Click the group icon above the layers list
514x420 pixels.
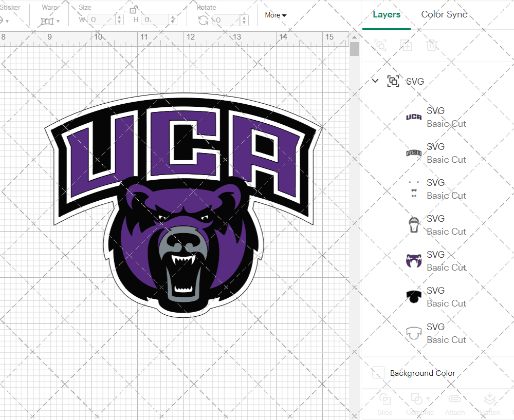tap(380, 45)
